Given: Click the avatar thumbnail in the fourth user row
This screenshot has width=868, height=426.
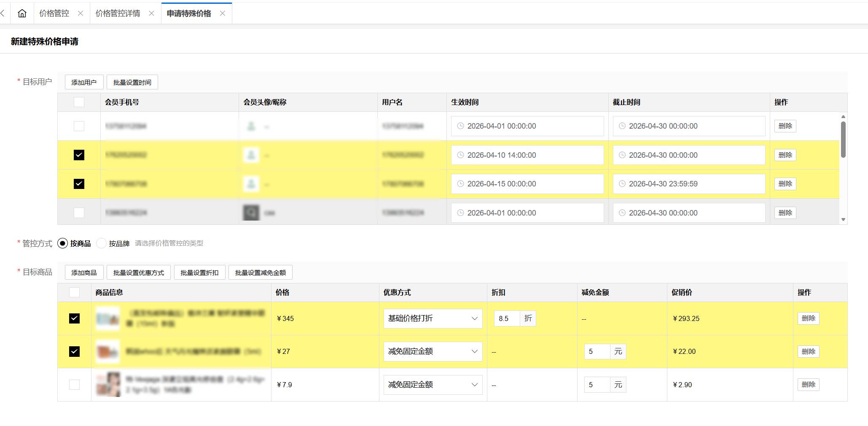Looking at the screenshot, I should 251,213.
